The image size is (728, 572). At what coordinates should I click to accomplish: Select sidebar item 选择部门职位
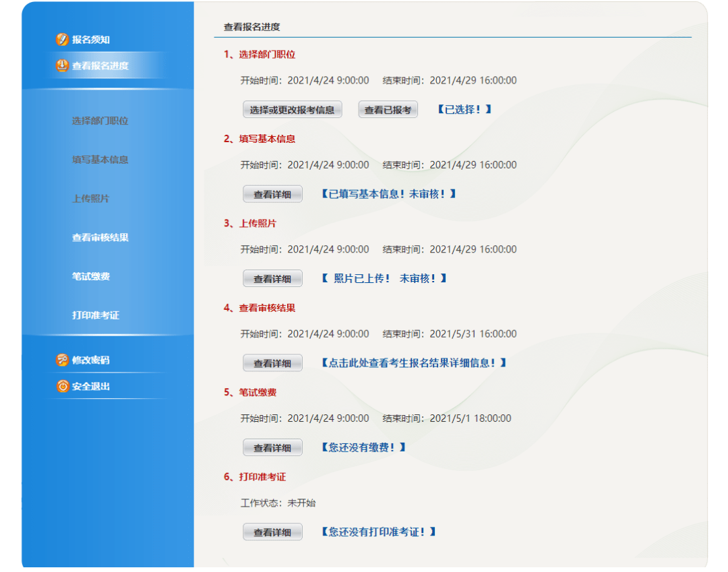click(x=100, y=121)
